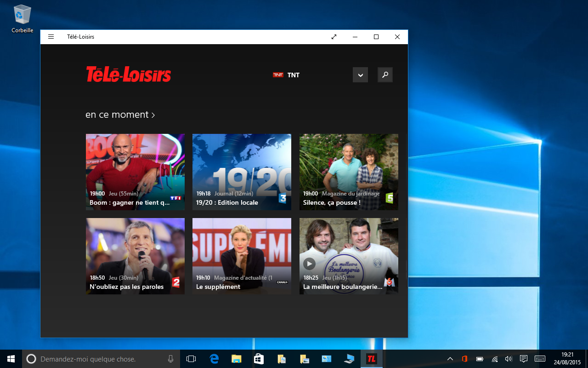The image size is (588, 368).
Task: Click the 'TNT' label text
Action: 294,75
